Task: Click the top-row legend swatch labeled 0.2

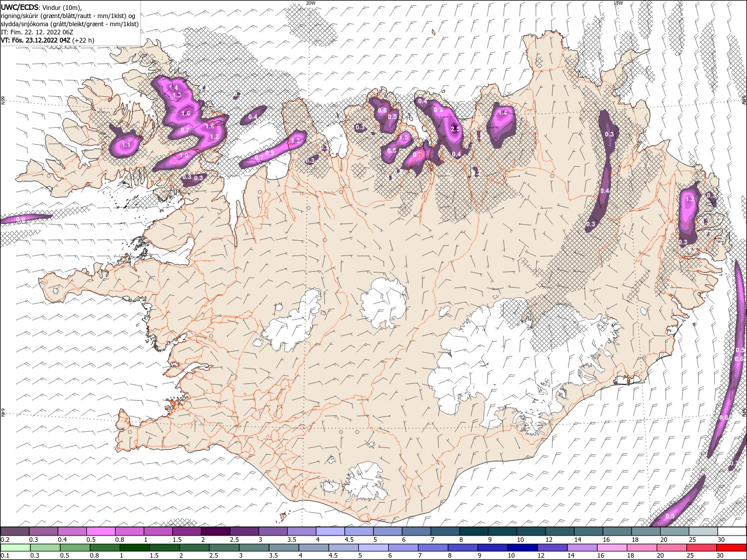Action: coord(15,531)
